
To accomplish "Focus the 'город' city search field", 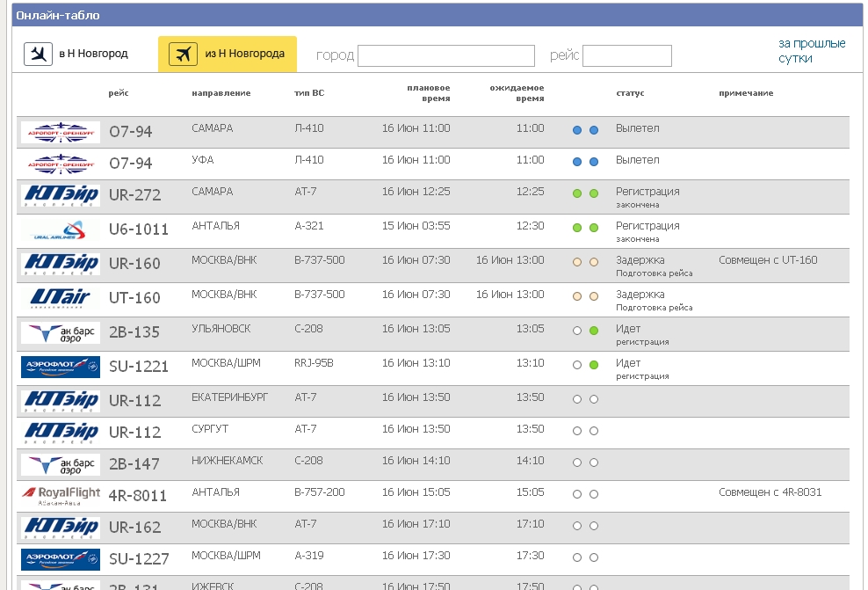I will 446,56.
